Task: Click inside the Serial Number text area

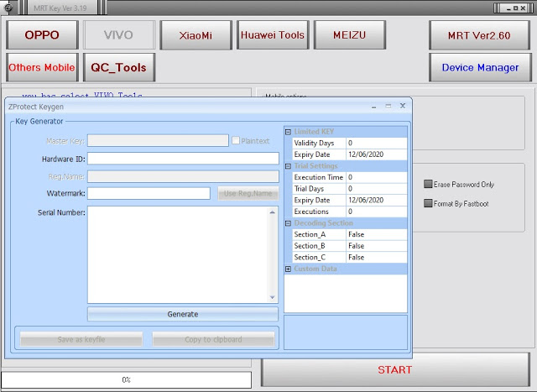Action: click(x=178, y=254)
